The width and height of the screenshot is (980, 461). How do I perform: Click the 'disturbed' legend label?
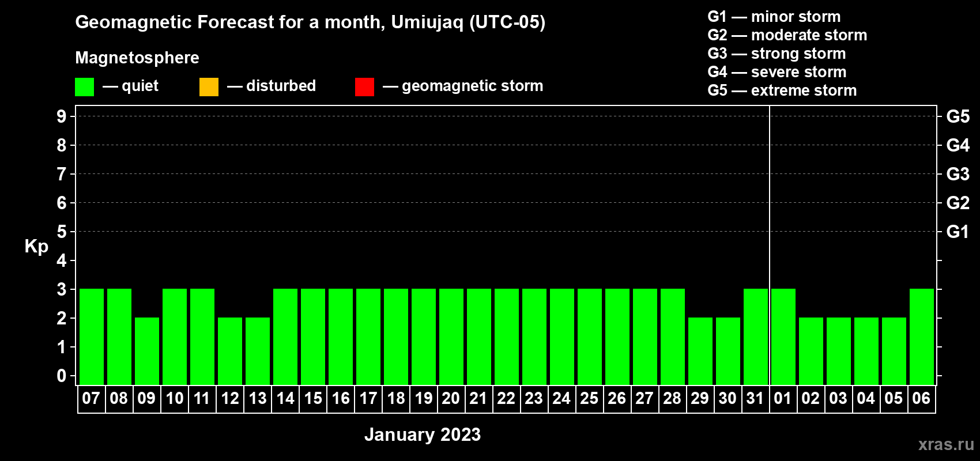(x=281, y=86)
